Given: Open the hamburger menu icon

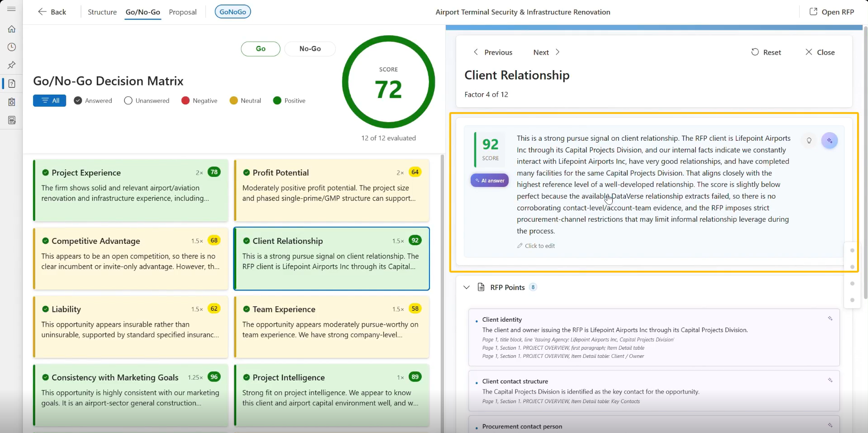Looking at the screenshot, I should click(x=11, y=9).
